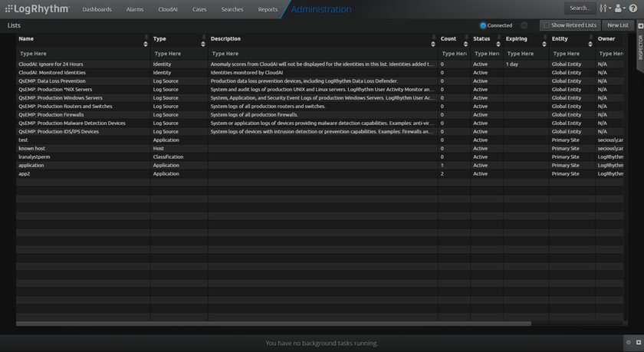Click the gear icon in bottom bar
The image size is (644, 352).
point(629,343)
